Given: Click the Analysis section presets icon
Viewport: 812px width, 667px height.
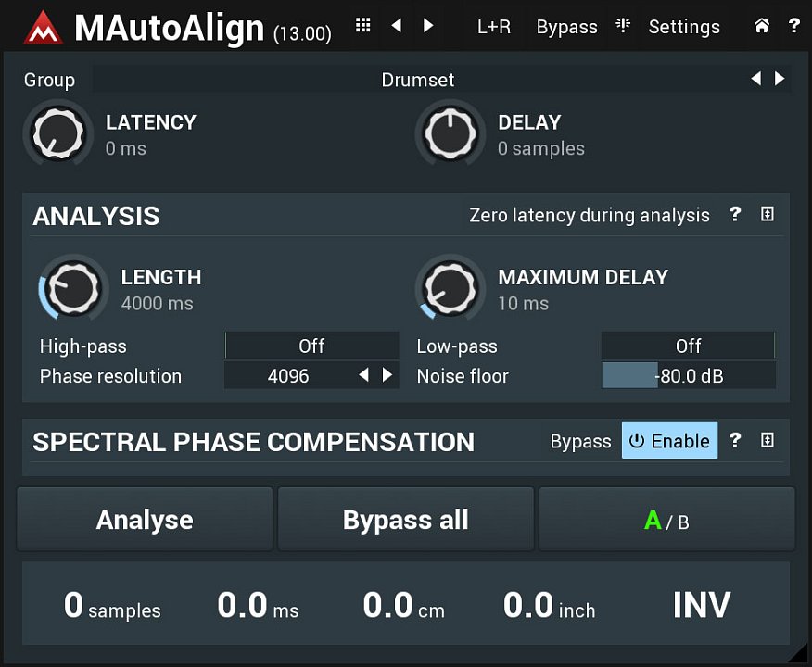Looking at the screenshot, I should pos(768,215).
